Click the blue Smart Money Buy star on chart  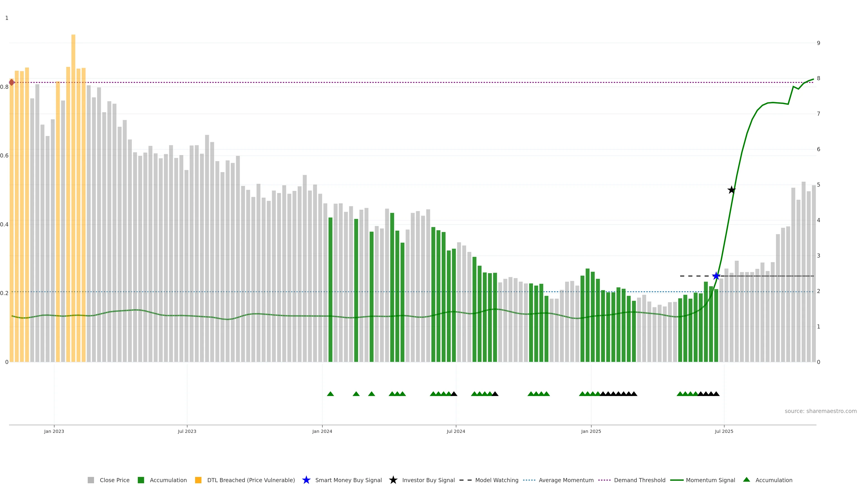716,276
